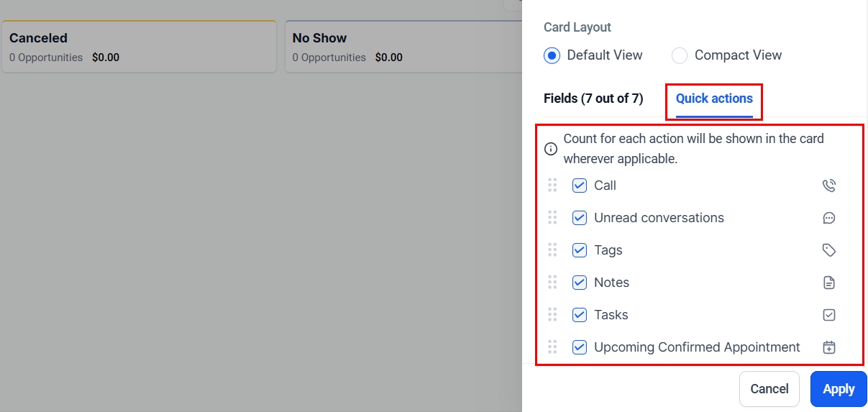Select the Default View radio button

click(x=552, y=55)
